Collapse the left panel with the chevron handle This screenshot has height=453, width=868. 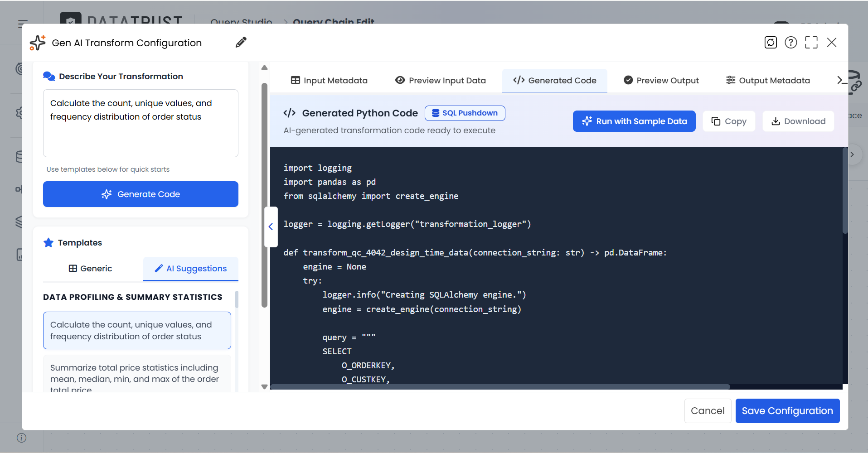(271, 226)
